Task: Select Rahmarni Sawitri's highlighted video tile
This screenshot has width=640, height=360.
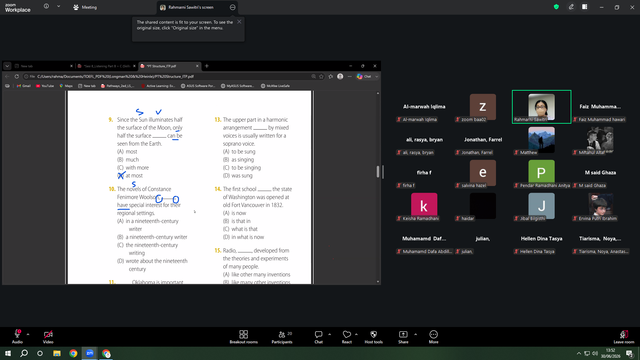Action: tap(541, 107)
